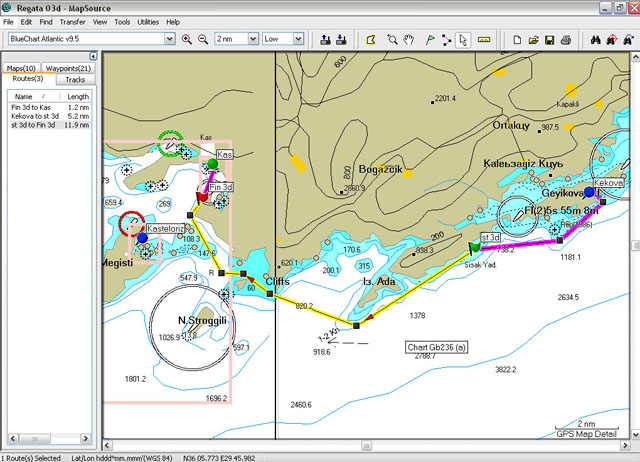Open the Low detail level dropdown
The image size is (640, 462).
(x=298, y=39)
